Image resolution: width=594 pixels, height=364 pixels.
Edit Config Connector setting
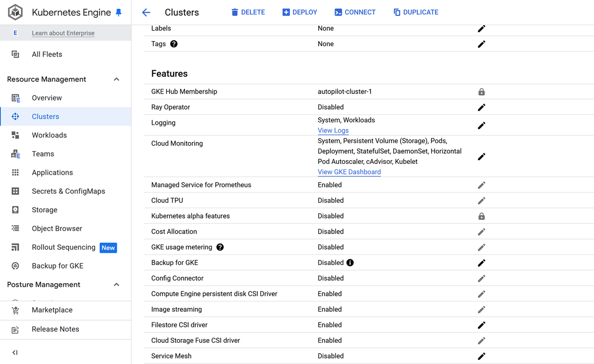[482, 279]
